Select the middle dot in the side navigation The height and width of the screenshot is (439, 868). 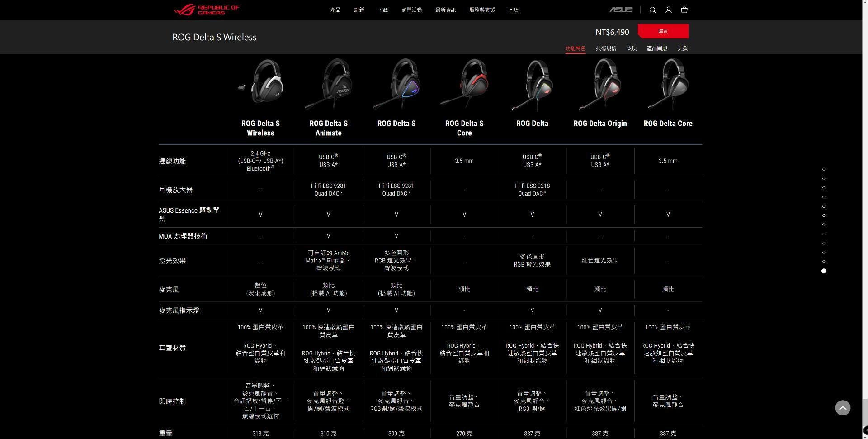(824, 220)
